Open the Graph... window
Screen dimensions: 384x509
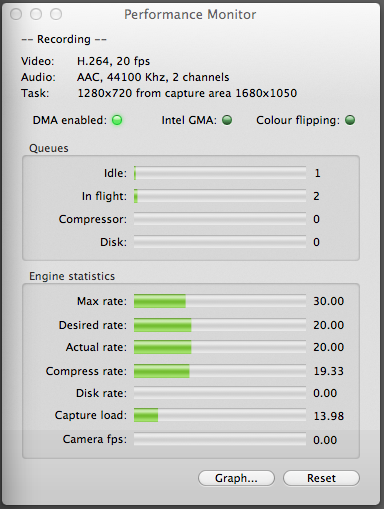click(236, 478)
